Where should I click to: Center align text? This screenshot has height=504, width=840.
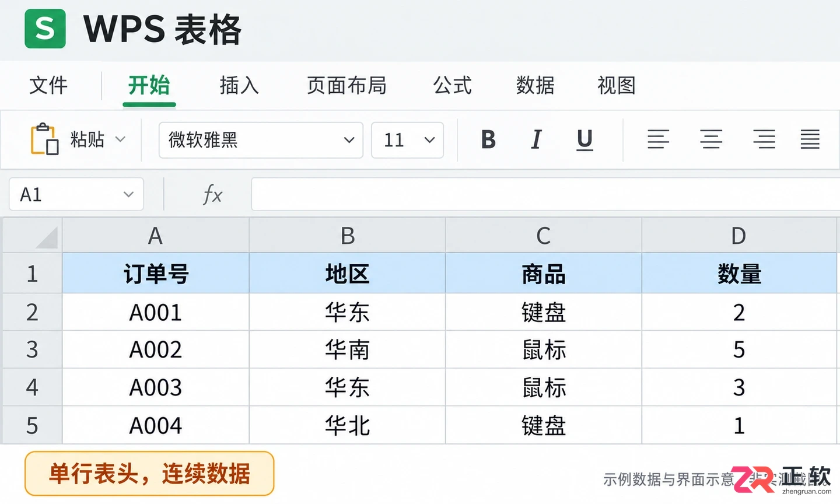point(711,139)
